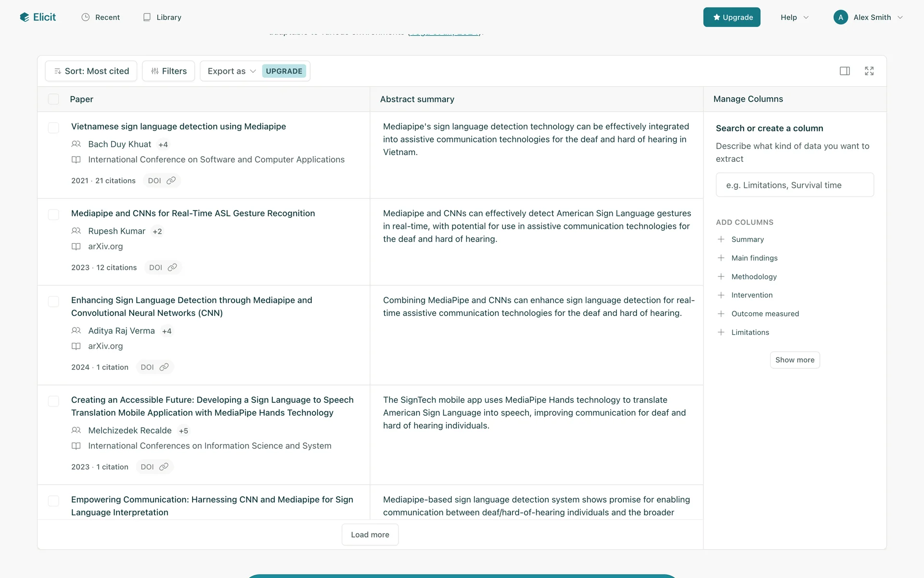Select all papers with header checkbox

53,99
